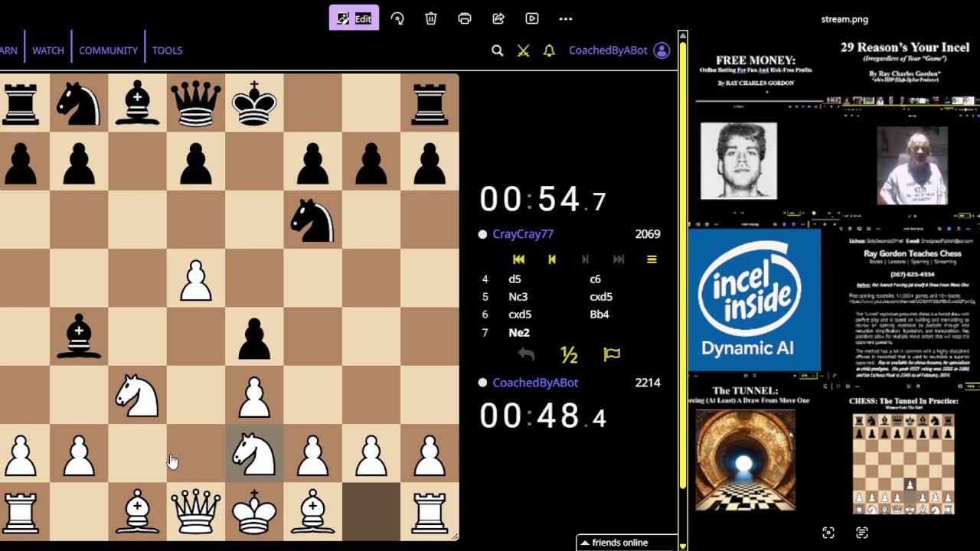Click the crossed swords challenges icon
The width and height of the screenshot is (980, 551).
point(523,51)
